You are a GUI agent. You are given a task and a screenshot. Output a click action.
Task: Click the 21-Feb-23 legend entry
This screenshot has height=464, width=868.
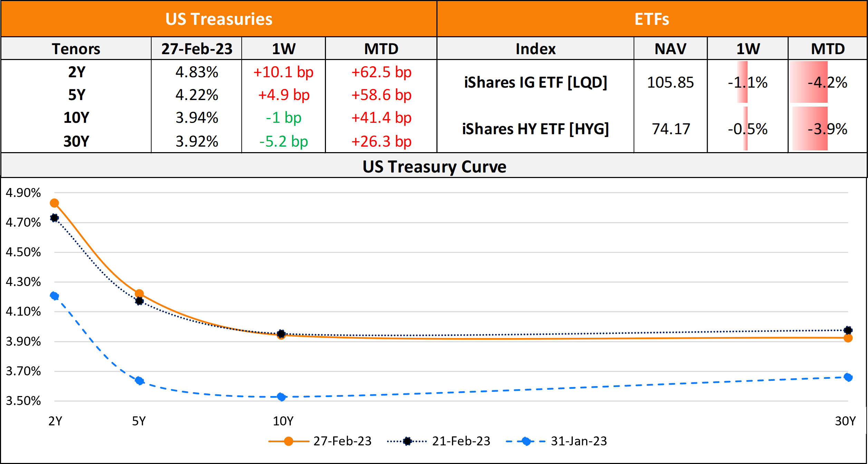439,441
